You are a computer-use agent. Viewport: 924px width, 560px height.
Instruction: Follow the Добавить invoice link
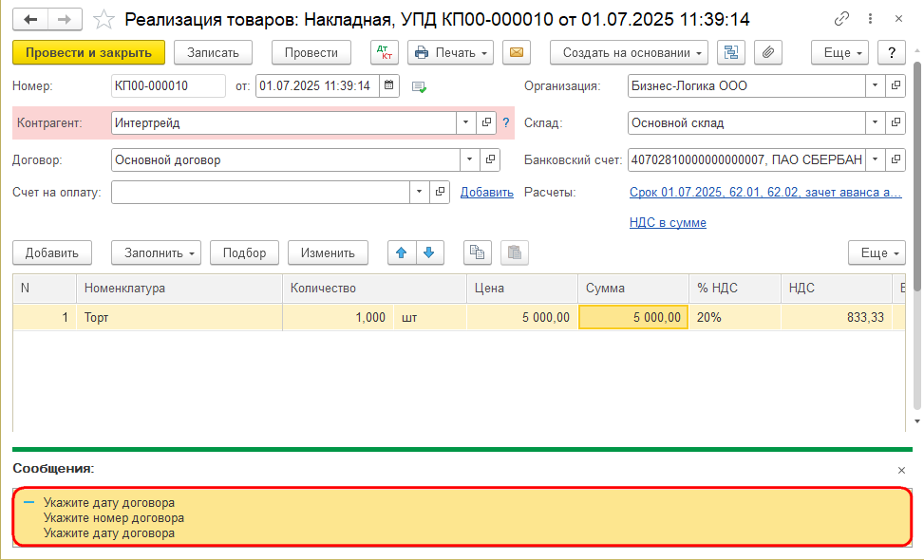(487, 193)
